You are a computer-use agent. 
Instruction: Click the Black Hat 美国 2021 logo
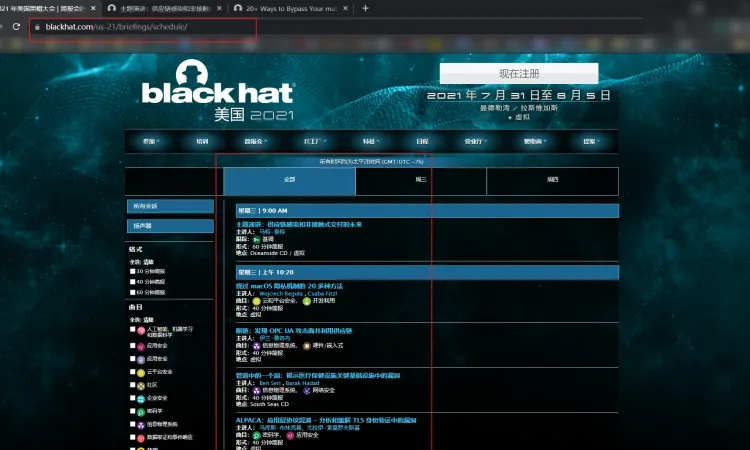[218, 90]
